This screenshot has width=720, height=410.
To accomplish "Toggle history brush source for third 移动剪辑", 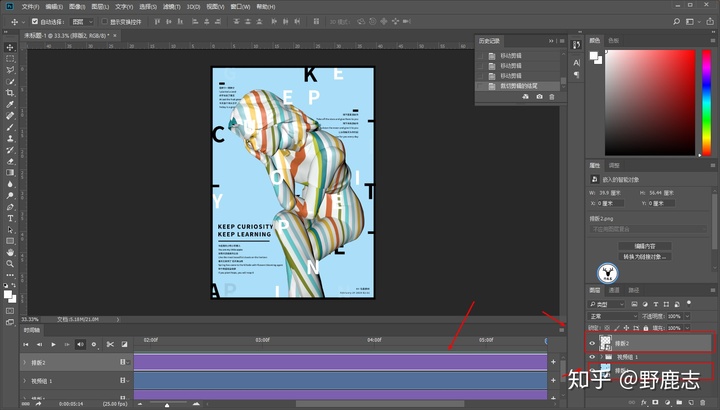I will click(481, 76).
